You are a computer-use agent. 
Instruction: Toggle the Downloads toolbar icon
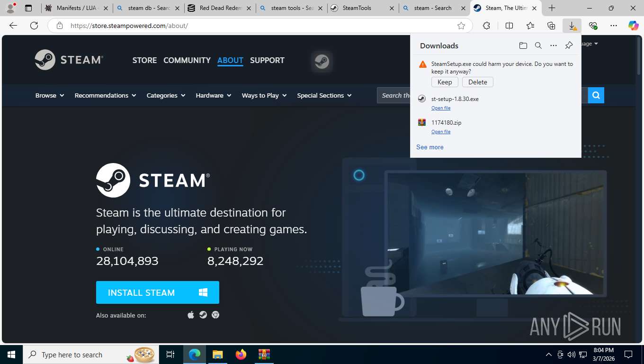coord(572,26)
